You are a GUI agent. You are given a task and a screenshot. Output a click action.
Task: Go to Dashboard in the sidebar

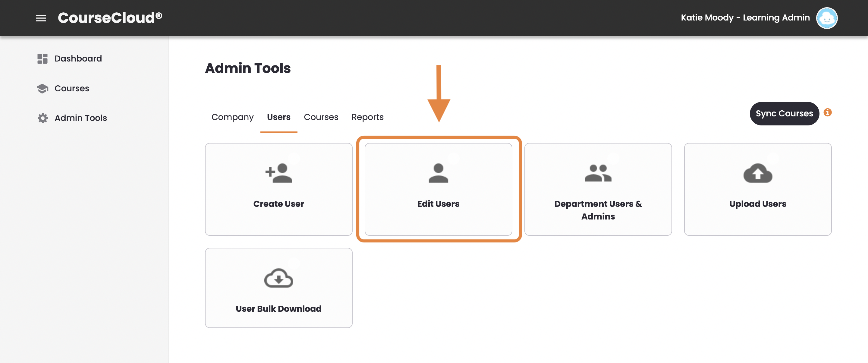point(78,59)
